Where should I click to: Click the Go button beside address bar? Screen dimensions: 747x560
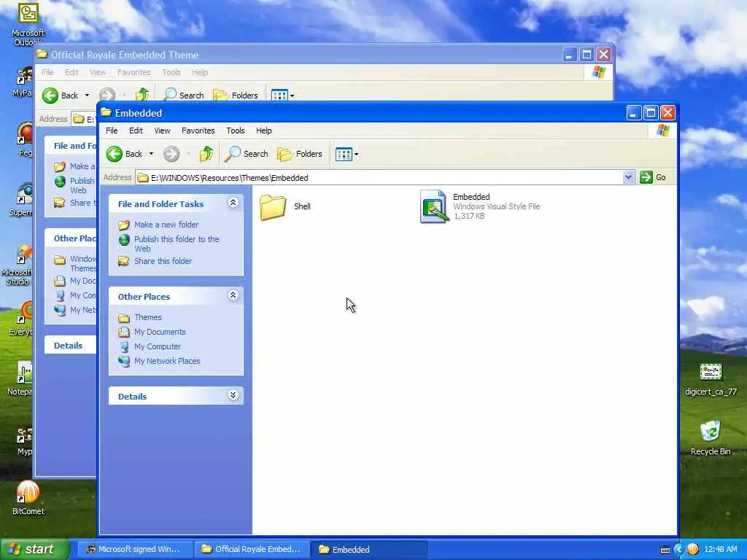(653, 177)
